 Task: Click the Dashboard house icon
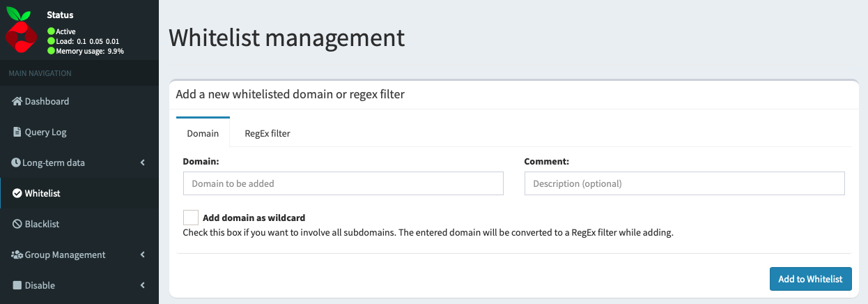(x=17, y=101)
